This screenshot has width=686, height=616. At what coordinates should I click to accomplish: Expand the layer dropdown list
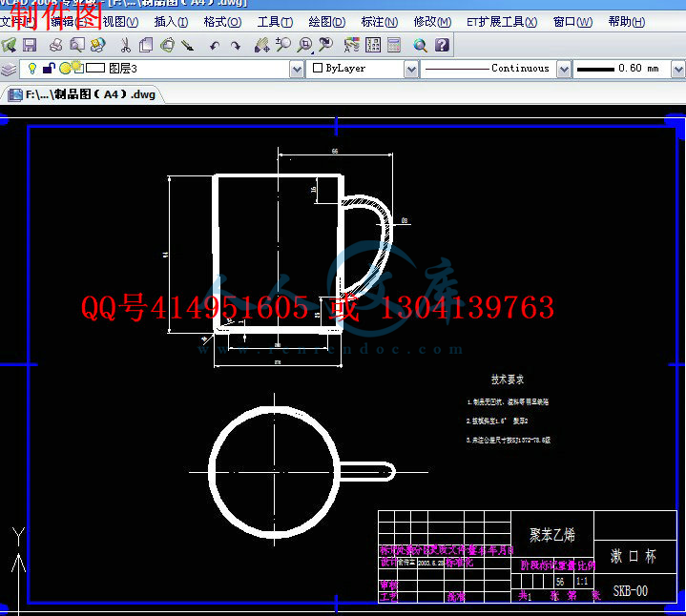pyautogui.click(x=297, y=69)
